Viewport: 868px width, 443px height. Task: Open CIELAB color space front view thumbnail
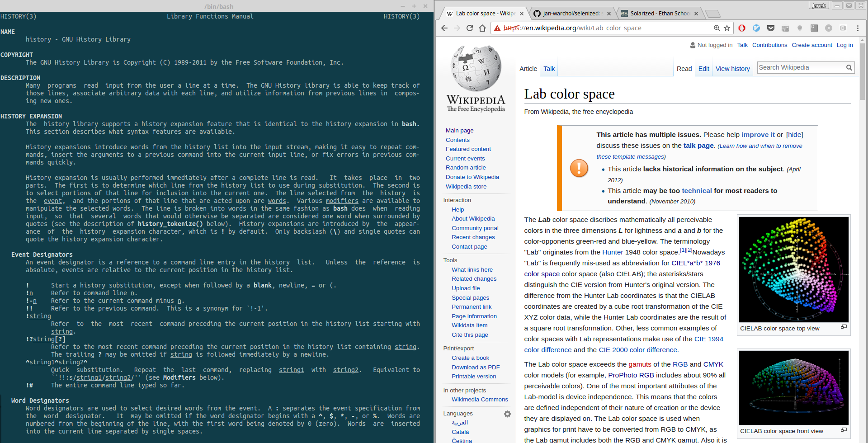793,388
